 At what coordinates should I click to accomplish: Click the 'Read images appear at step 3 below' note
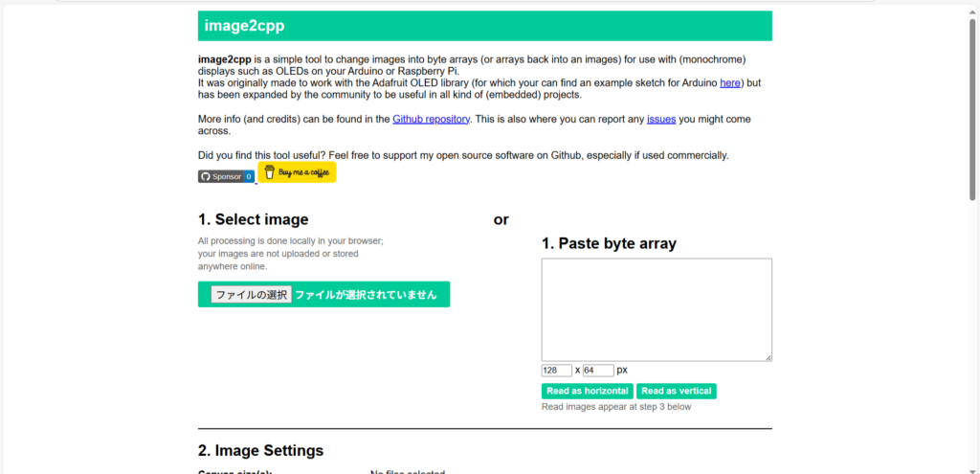click(x=616, y=406)
